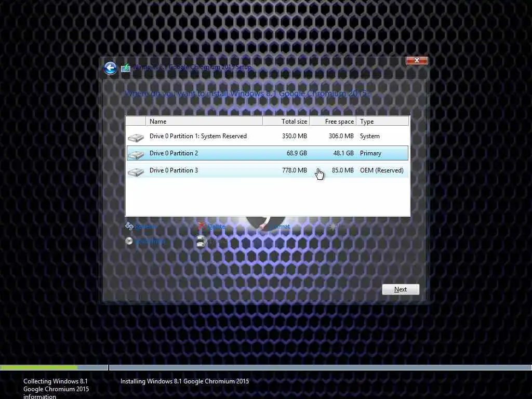Click the Primary type cell
532x399 pixels.
[370, 153]
